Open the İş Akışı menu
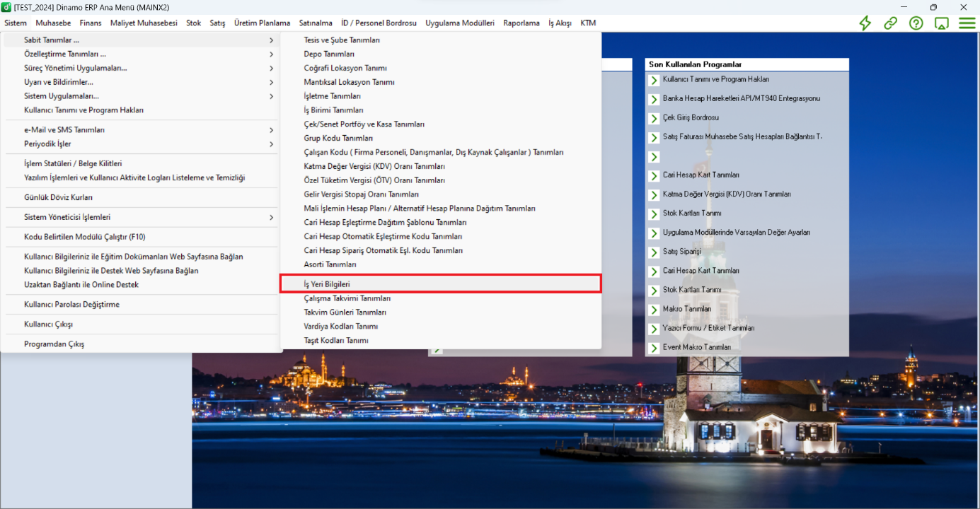Screen dimensions: 980x509 pos(560,23)
